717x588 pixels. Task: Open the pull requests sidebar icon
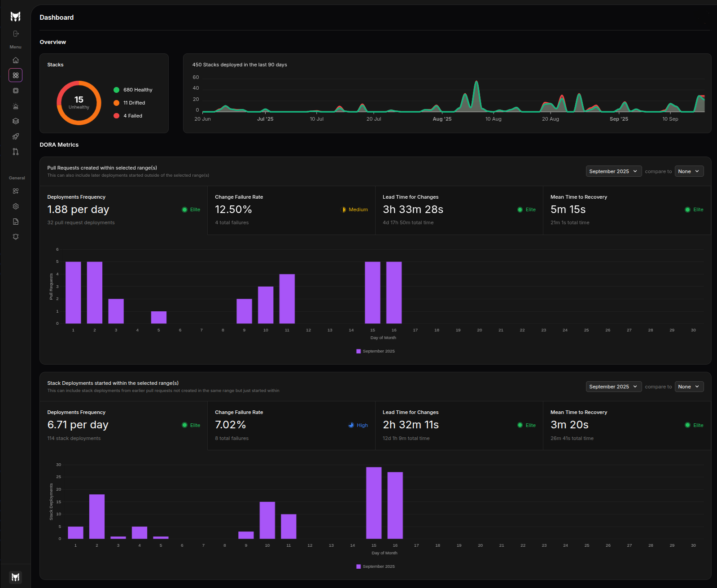(16, 152)
